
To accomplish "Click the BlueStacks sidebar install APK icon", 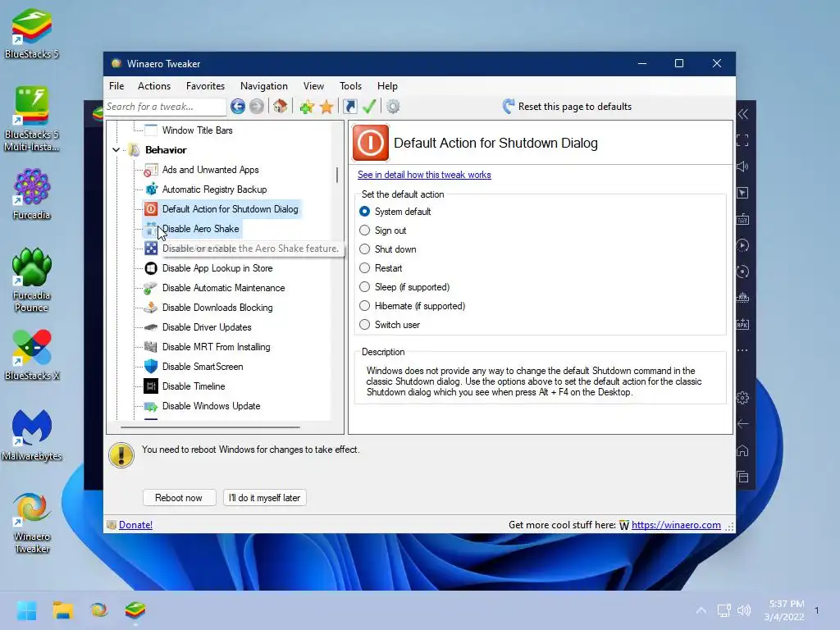I will pyautogui.click(x=742, y=324).
